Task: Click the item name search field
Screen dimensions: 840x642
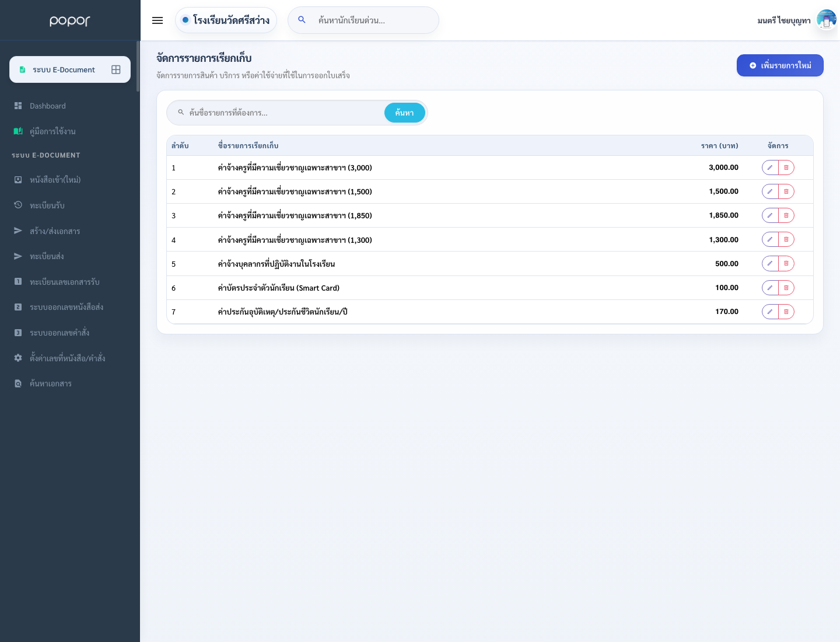Action: pyautogui.click(x=285, y=113)
